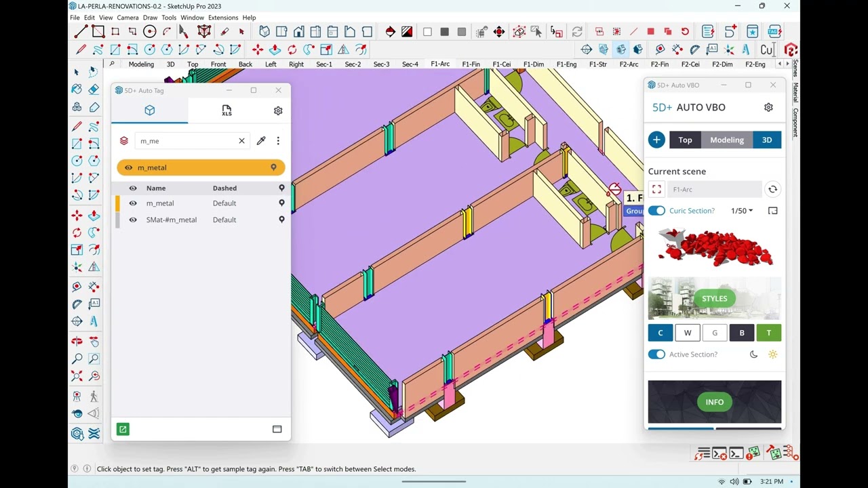Select the Eraser tool in left toolbar
Image resolution: width=868 pixels, height=488 pixels.
click(x=94, y=89)
